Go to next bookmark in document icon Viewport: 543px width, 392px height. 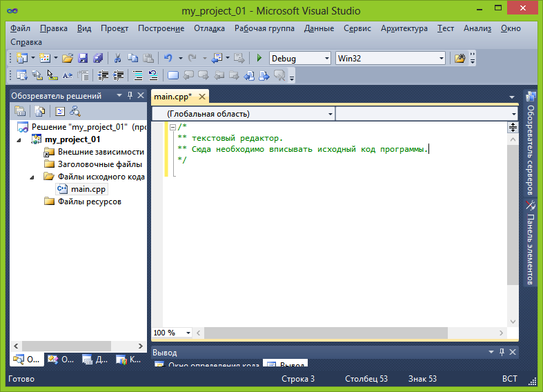pos(264,75)
